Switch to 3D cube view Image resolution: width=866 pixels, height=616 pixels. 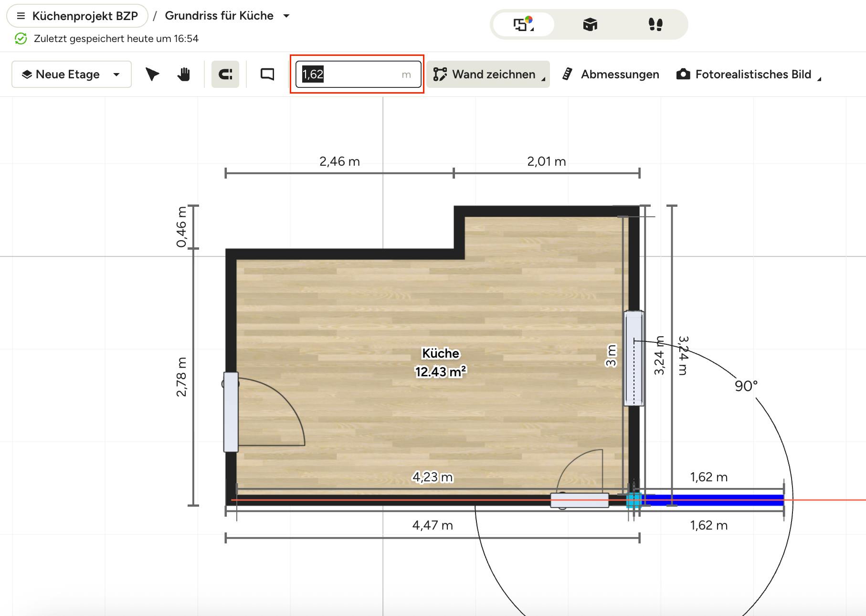coord(590,24)
